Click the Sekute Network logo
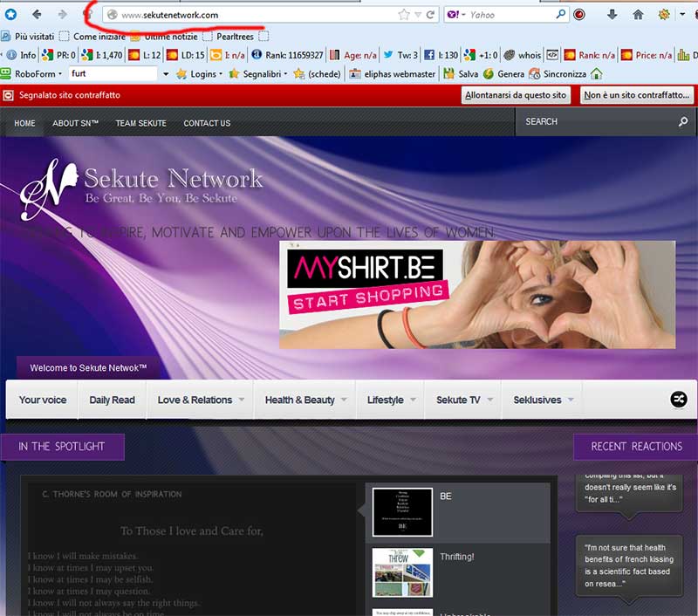 click(141, 188)
